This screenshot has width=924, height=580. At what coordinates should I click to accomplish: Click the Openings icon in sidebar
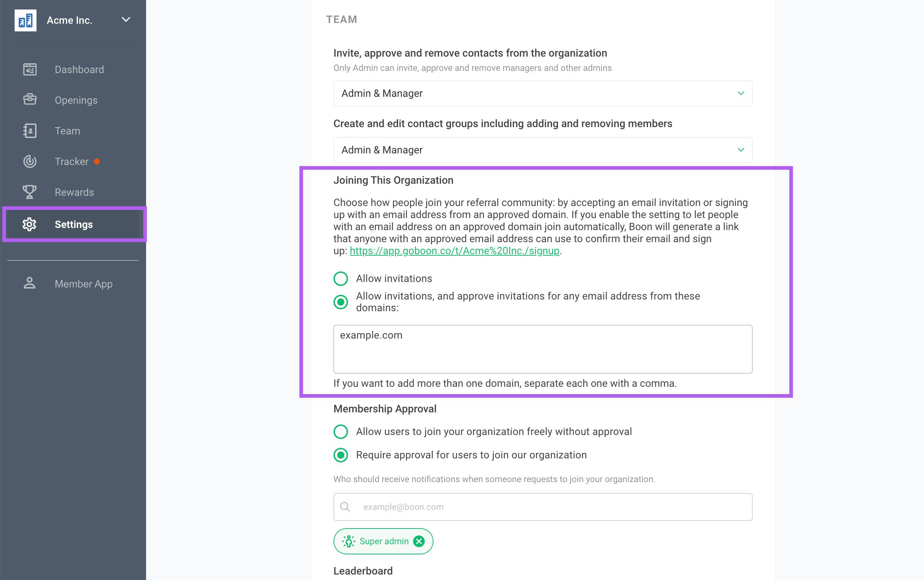29,100
